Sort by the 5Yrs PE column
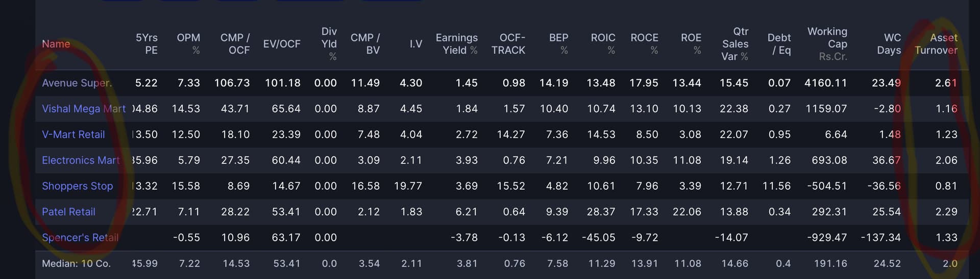Screen dimensions: 980x279 pyautogui.click(x=146, y=44)
